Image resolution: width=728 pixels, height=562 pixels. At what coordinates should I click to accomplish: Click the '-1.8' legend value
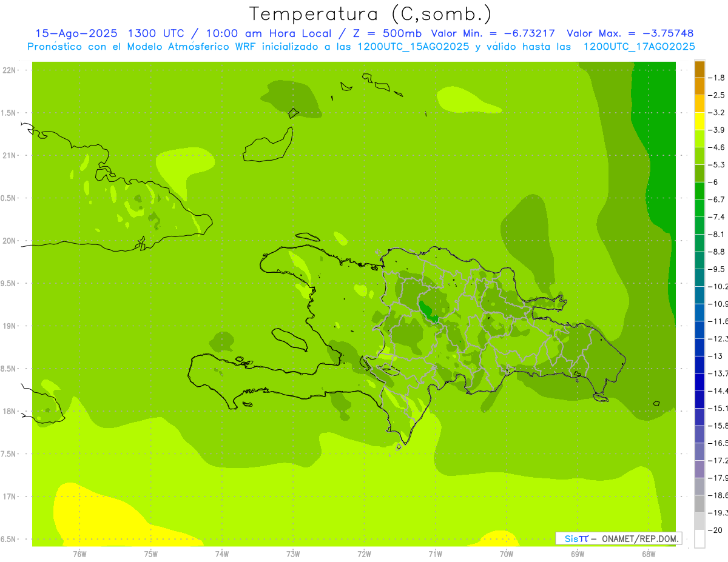click(x=717, y=78)
